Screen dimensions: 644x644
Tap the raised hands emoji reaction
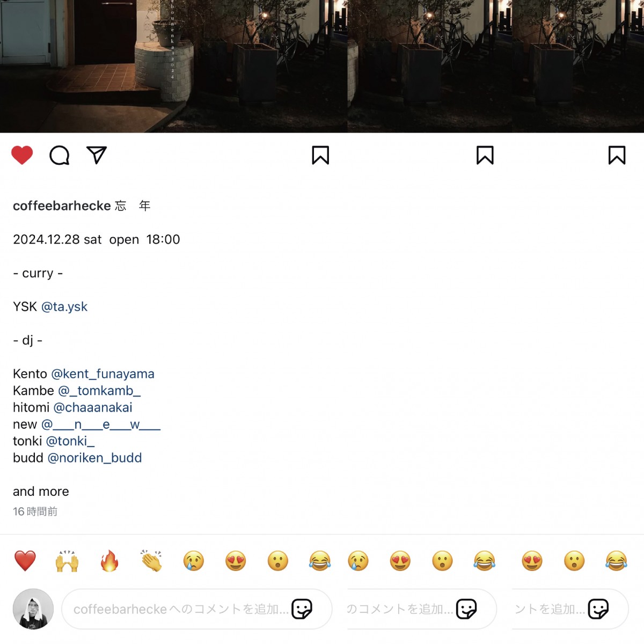[67, 561]
